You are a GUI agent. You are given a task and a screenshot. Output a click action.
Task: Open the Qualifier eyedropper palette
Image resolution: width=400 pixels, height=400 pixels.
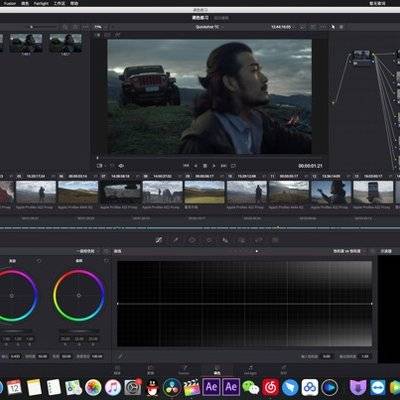(x=176, y=240)
